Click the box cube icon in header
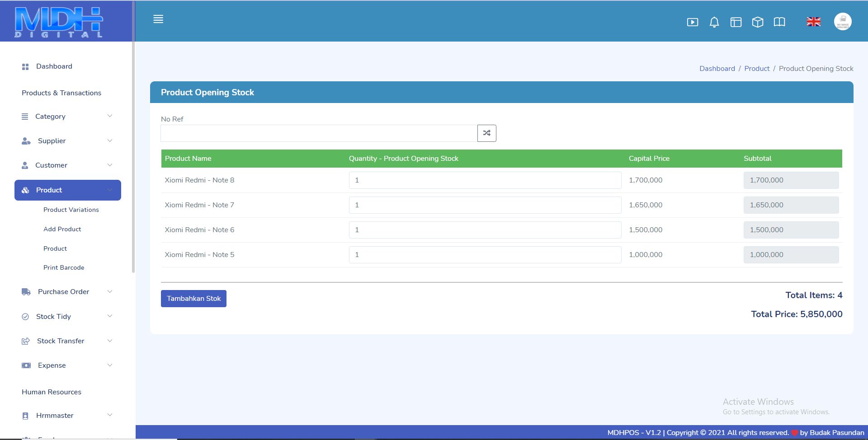This screenshot has width=868, height=440. pos(758,22)
